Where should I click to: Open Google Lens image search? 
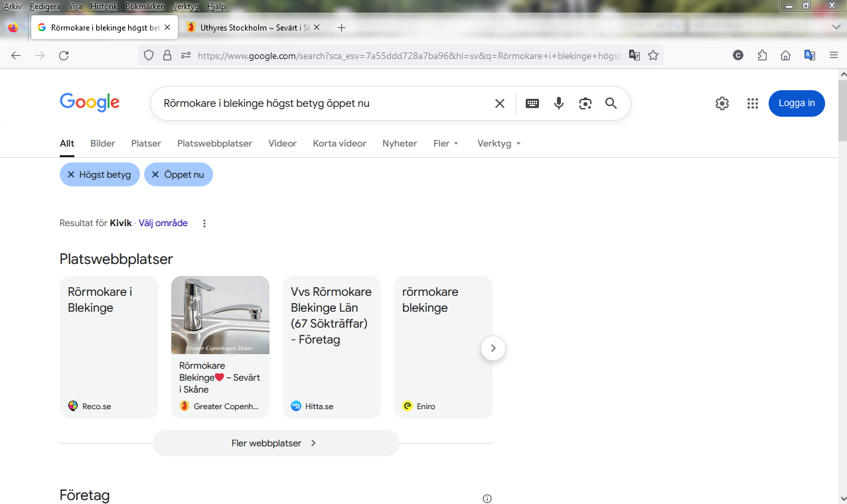coord(585,103)
